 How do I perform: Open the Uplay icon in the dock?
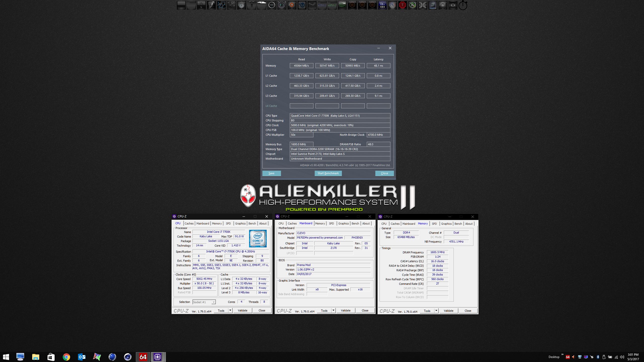coord(302,5)
